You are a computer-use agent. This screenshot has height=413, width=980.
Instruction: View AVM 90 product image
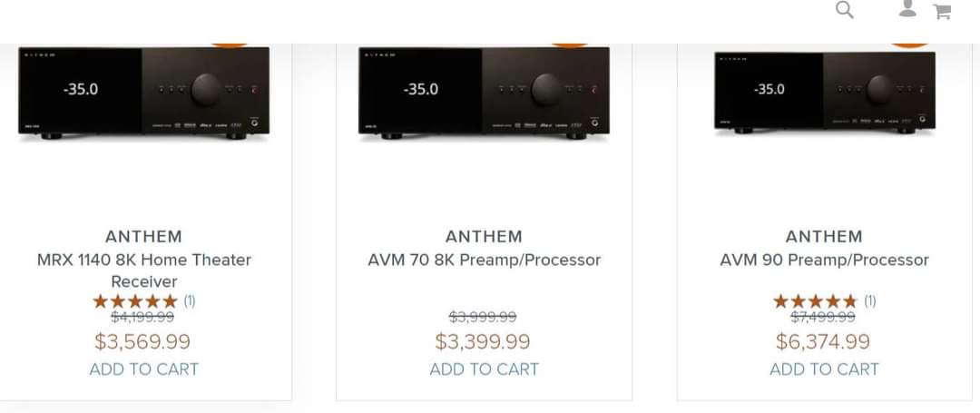[824, 92]
